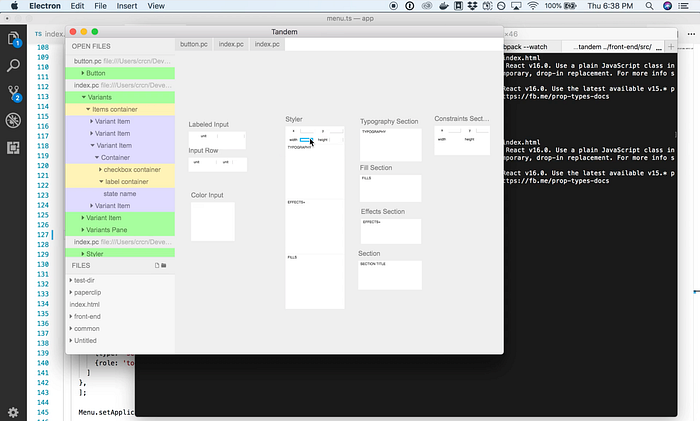This screenshot has width=700, height=421.
Task: Select the state name tree item
Action: point(120,193)
